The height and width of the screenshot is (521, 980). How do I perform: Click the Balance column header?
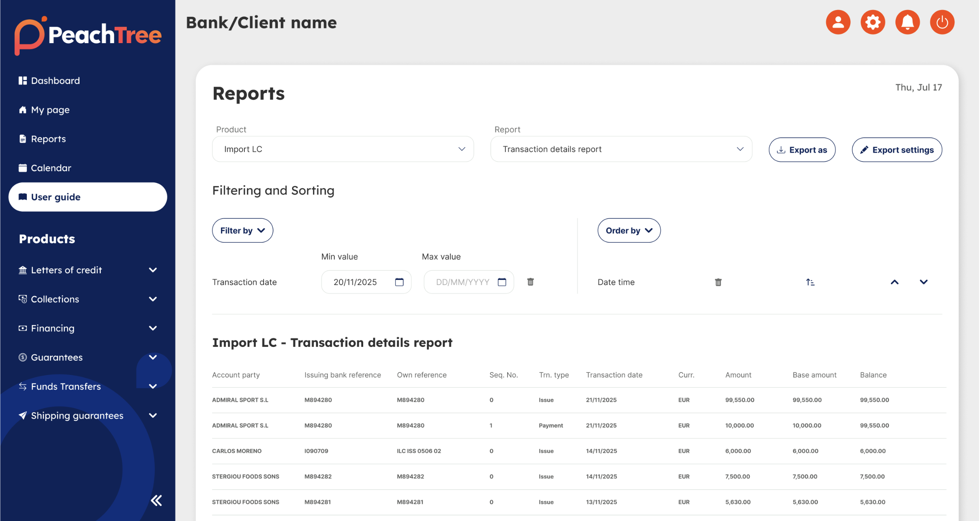tap(873, 375)
